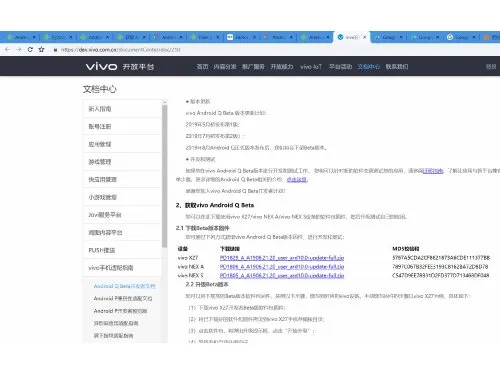Click the padlock icon in the address bar
500x375 pixels.
pos(55,50)
